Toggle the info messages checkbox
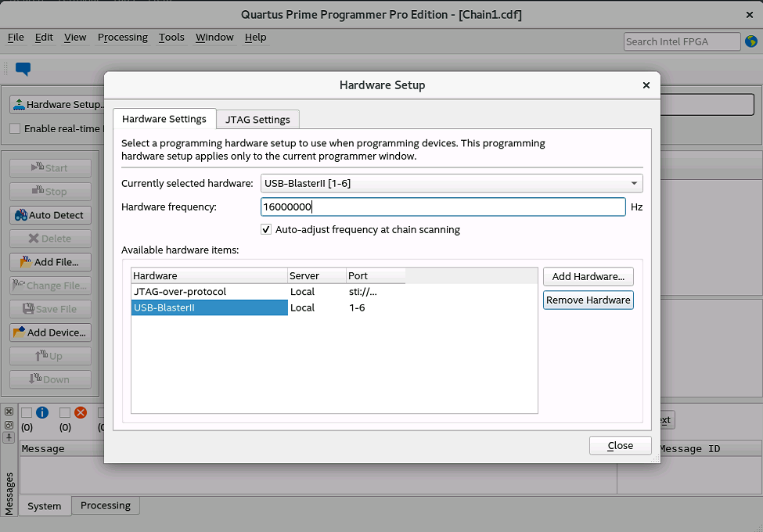 tap(27, 412)
